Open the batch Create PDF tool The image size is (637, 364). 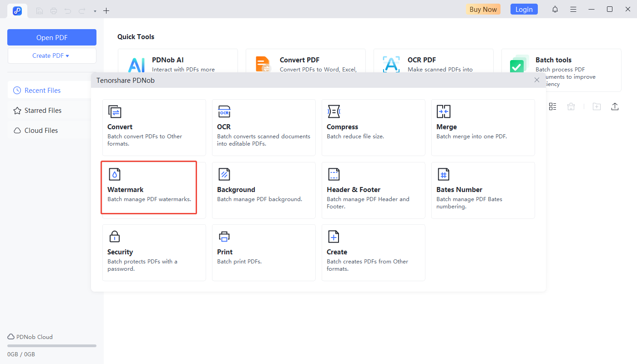click(373, 253)
